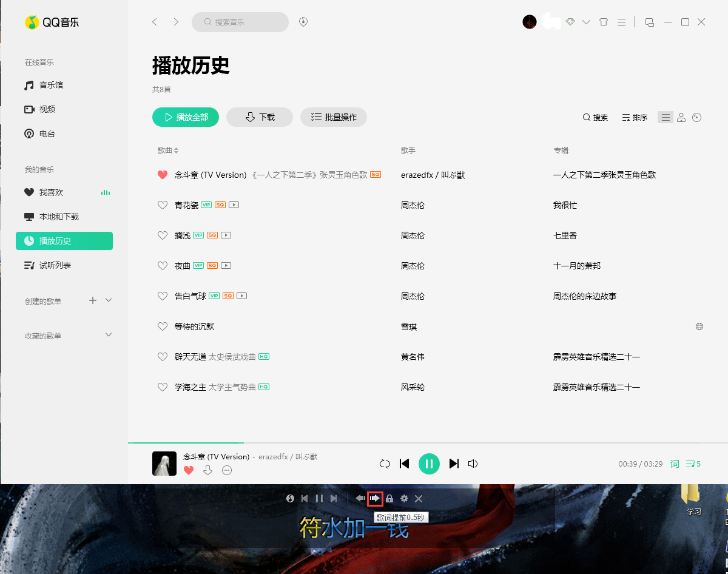This screenshot has height=574, width=728.
Task: Open desktop lyrics settings gear
Action: tap(404, 498)
